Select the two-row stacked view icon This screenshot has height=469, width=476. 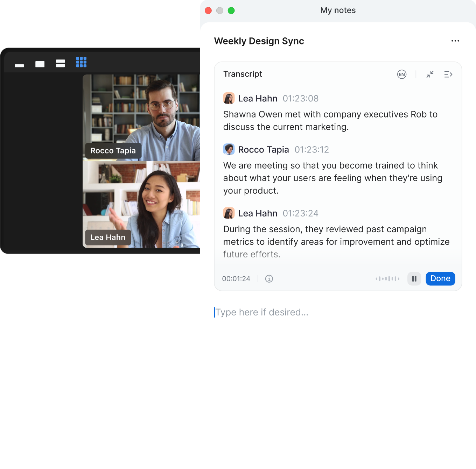click(61, 63)
